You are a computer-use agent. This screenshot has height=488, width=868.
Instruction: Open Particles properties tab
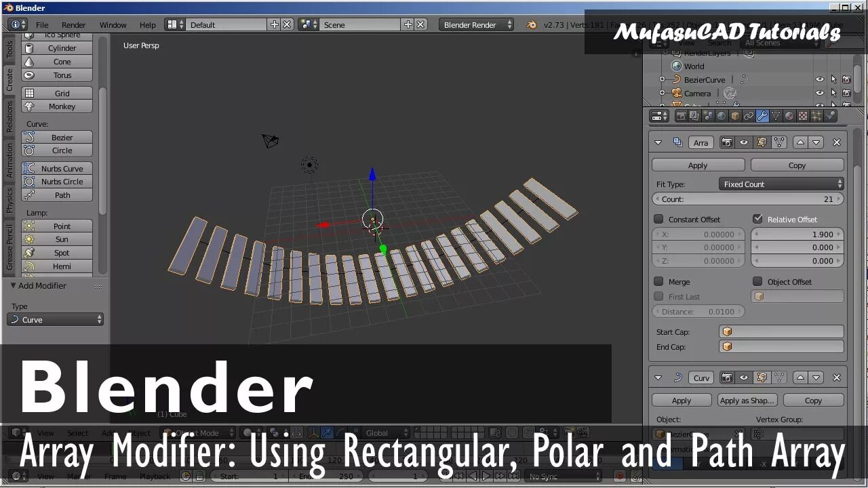[x=816, y=116]
